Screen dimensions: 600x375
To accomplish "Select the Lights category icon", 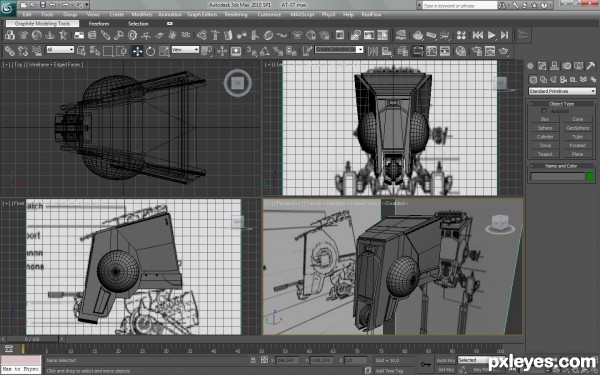I will (553, 80).
